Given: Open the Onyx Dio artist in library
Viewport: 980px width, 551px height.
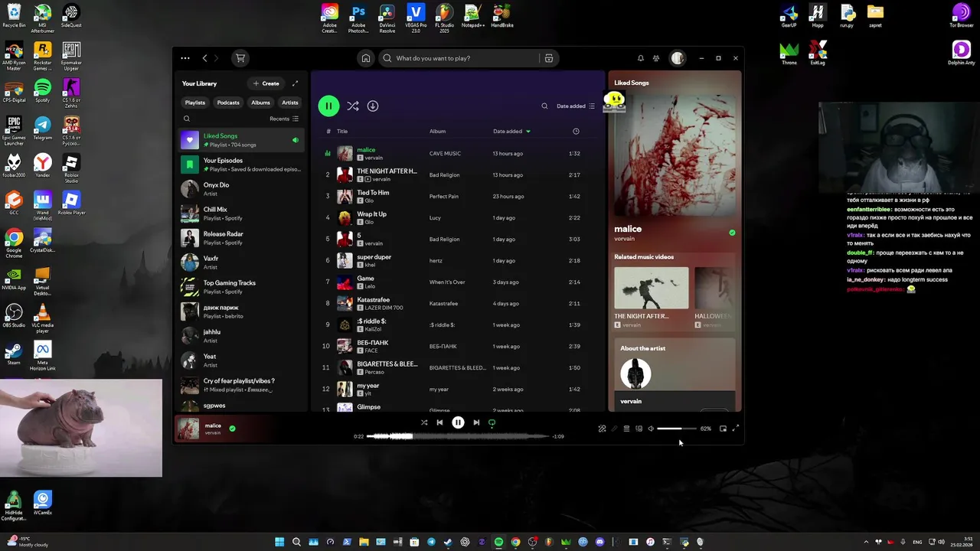Looking at the screenshot, I should coord(242,188).
